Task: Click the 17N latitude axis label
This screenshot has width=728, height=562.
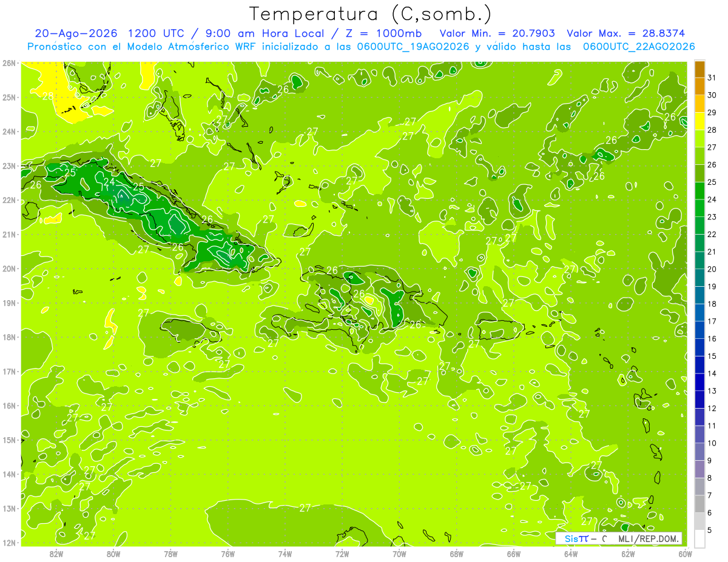Action: pos(8,371)
